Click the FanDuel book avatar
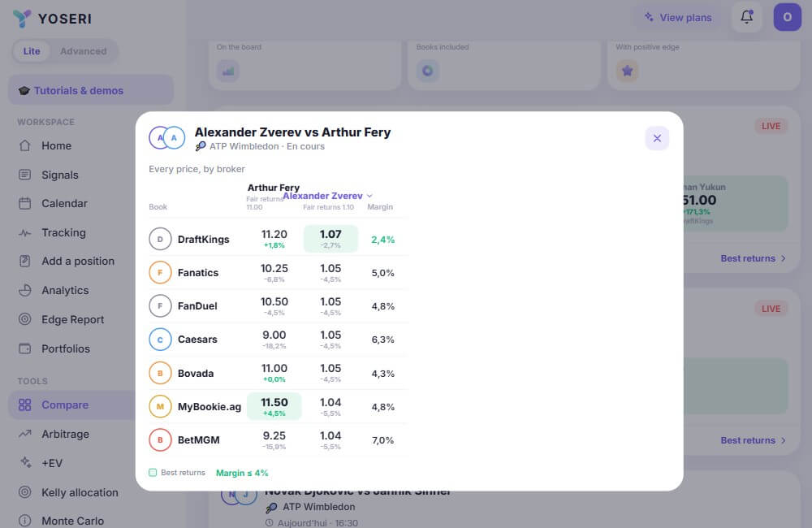 click(x=160, y=305)
